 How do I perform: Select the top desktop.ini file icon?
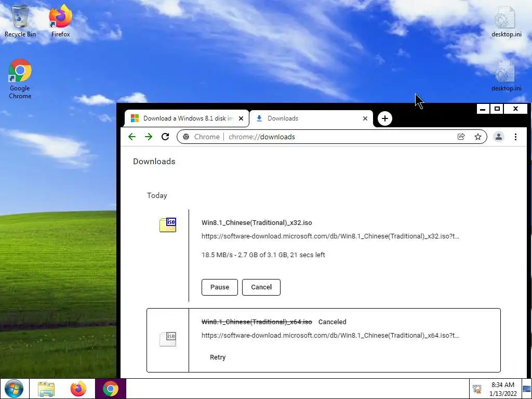click(x=506, y=21)
